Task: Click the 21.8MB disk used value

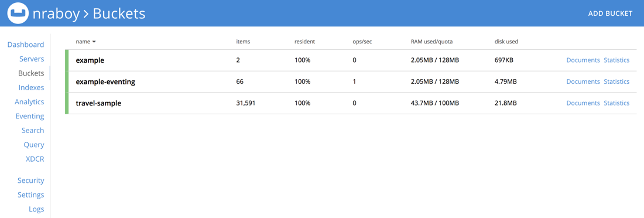Action: (505, 103)
